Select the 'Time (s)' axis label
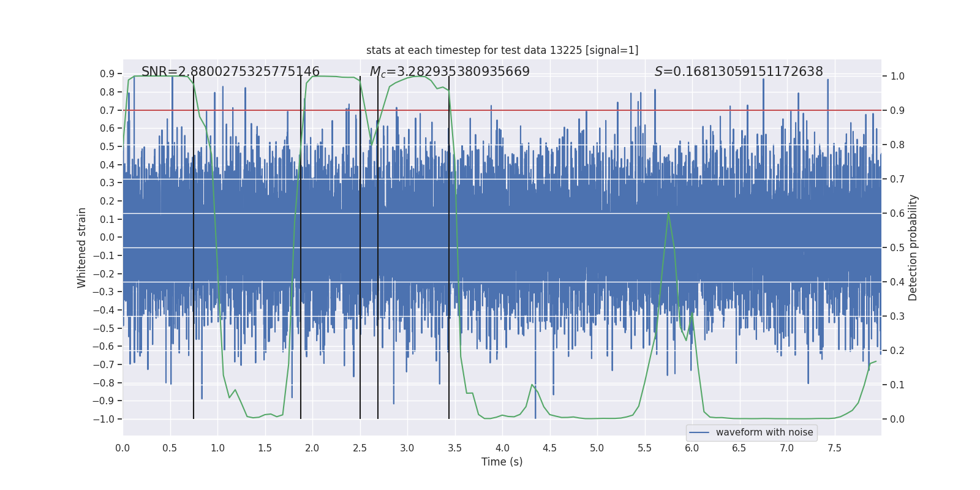The image size is (980, 490). click(x=502, y=462)
